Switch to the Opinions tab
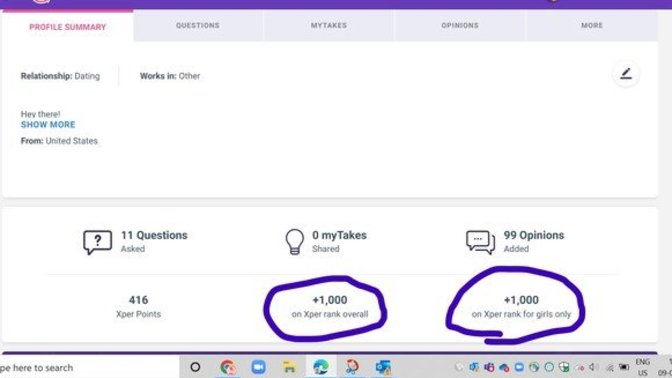 tap(460, 26)
